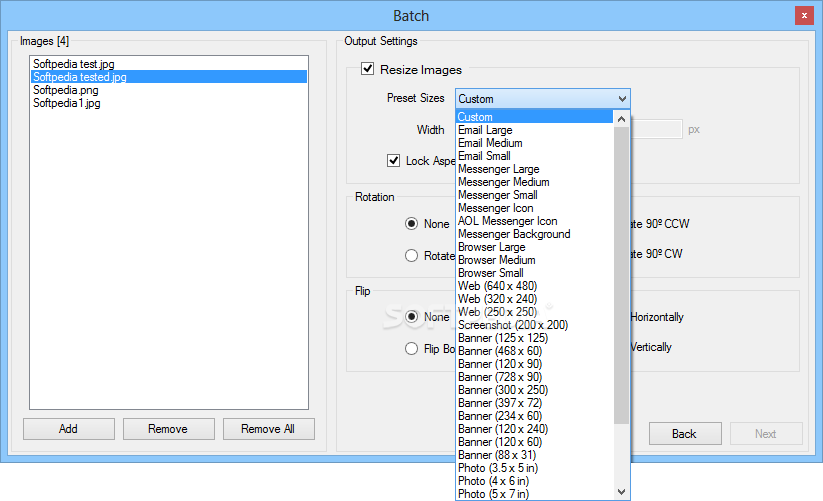Pick Photo (4 x 6 in) preset
The height and width of the screenshot is (501, 823).
click(x=534, y=481)
